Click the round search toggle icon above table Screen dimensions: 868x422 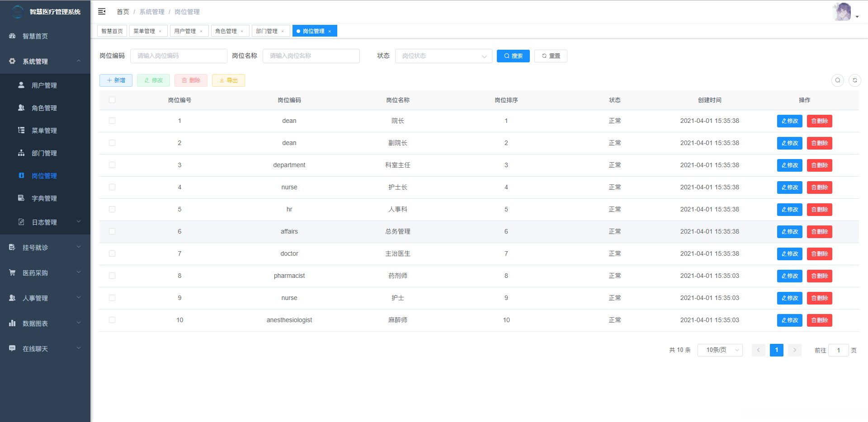pos(837,80)
